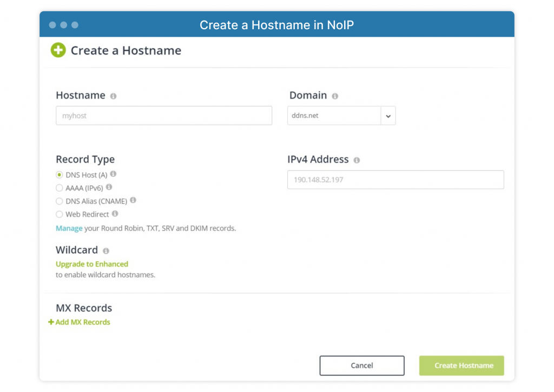554x392 pixels.
Task: Click into the IPv4 Address field
Action: pyautogui.click(x=395, y=180)
